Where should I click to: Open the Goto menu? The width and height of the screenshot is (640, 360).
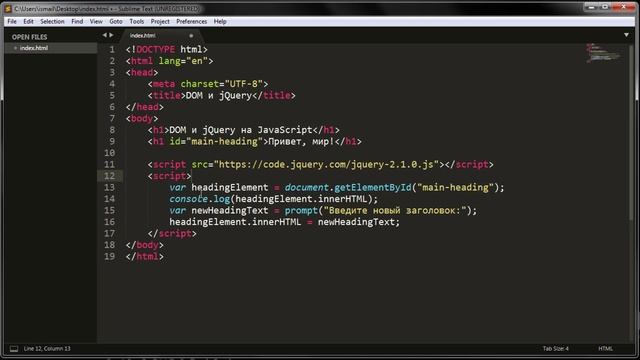coord(116,21)
